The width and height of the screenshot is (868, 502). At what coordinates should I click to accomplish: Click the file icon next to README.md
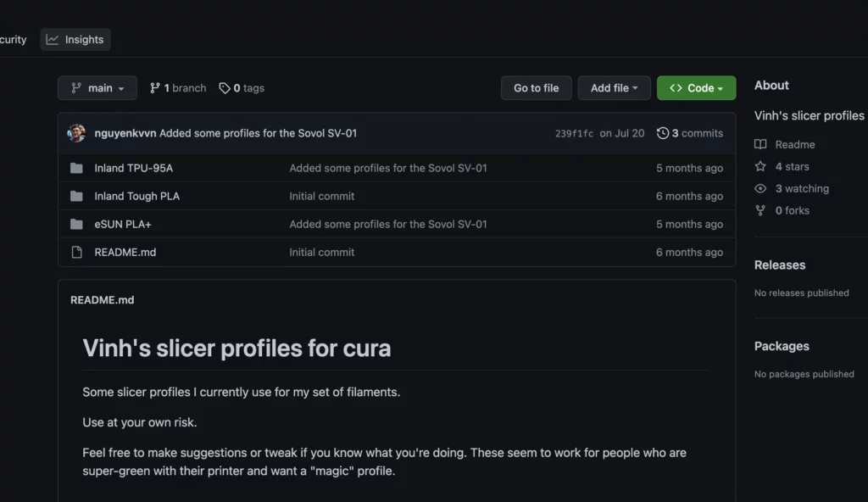click(x=76, y=252)
